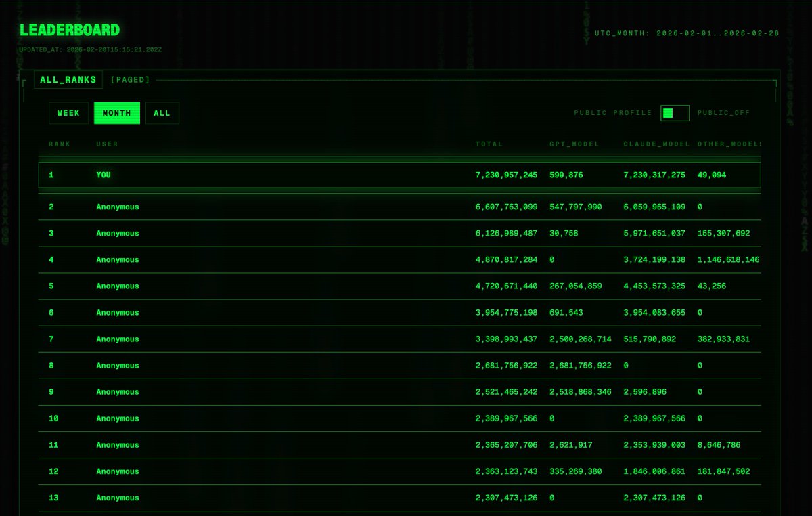Click Claude value 515,790,892
The height and width of the screenshot is (516, 812).
(x=650, y=339)
